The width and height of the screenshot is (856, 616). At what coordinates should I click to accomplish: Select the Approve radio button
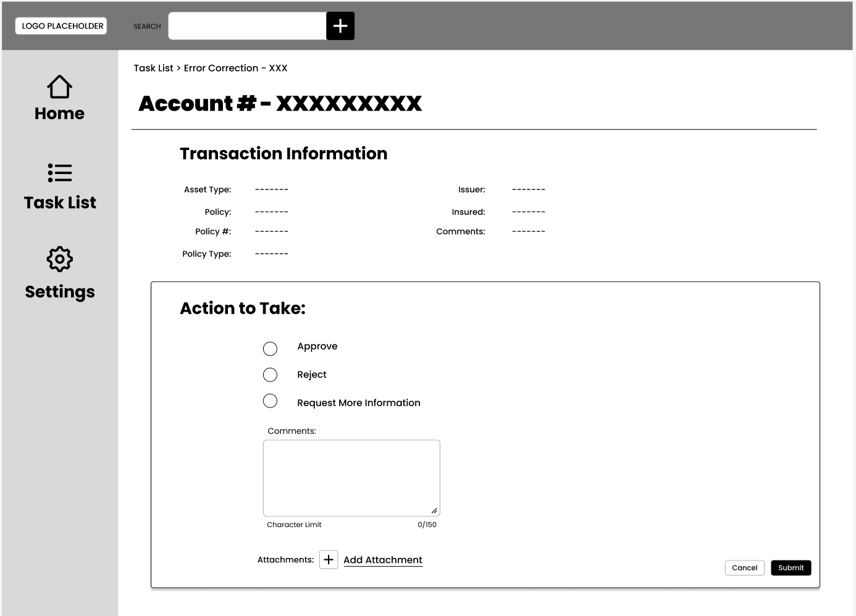tap(270, 349)
